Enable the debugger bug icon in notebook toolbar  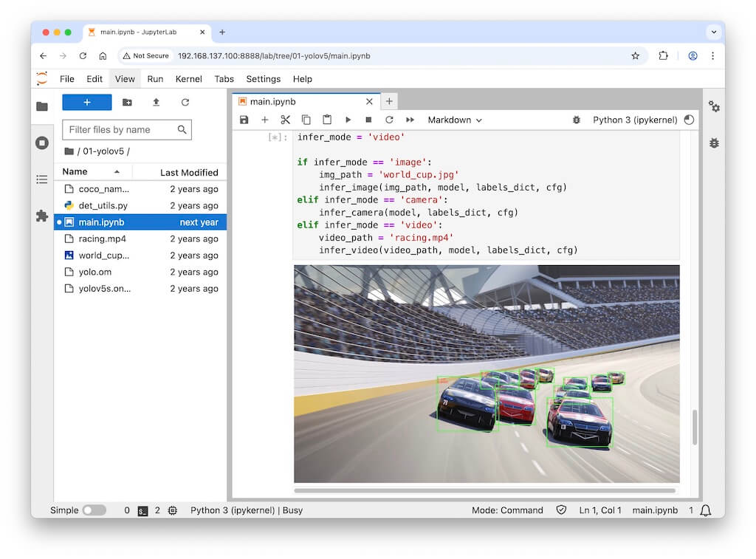577,120
